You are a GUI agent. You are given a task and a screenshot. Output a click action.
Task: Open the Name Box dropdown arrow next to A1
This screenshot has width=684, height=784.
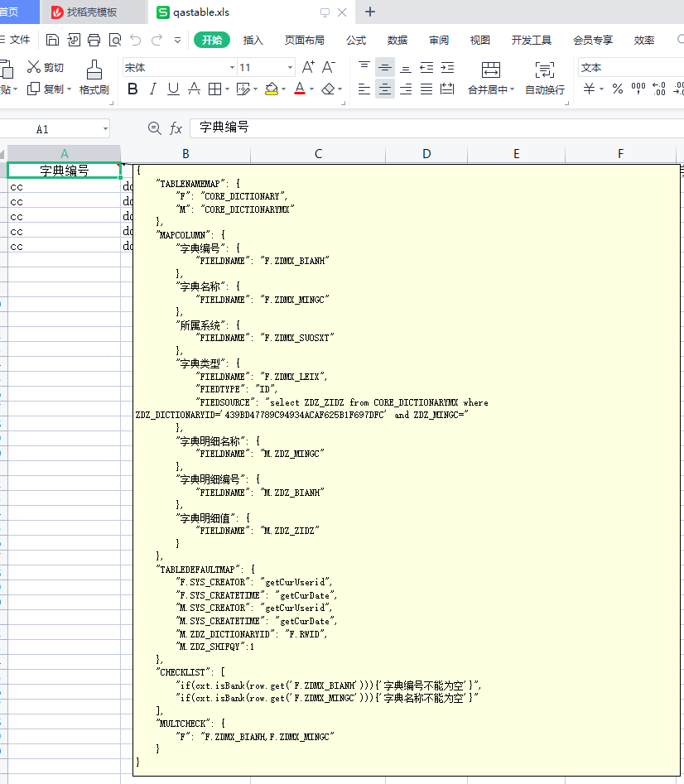[x=105, y=129]
